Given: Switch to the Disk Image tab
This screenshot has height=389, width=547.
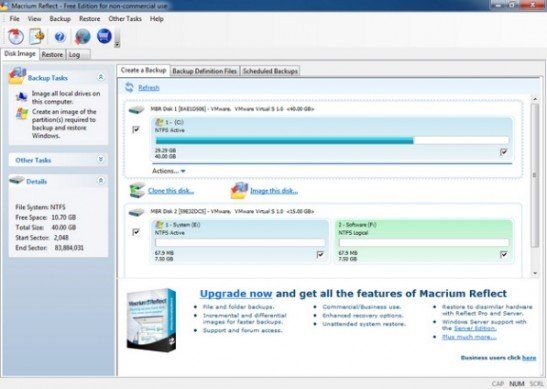Looking at the screenshot, I should click(20, 54).
